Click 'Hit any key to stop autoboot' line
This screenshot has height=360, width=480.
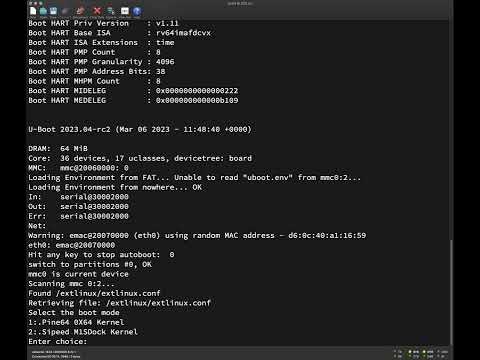[101, 254]
